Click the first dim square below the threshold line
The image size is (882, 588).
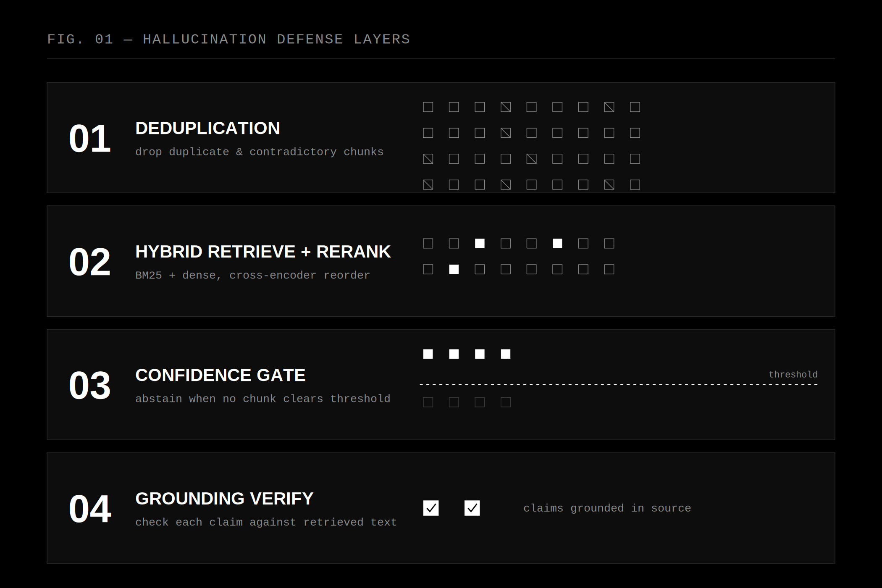point(428,402)
